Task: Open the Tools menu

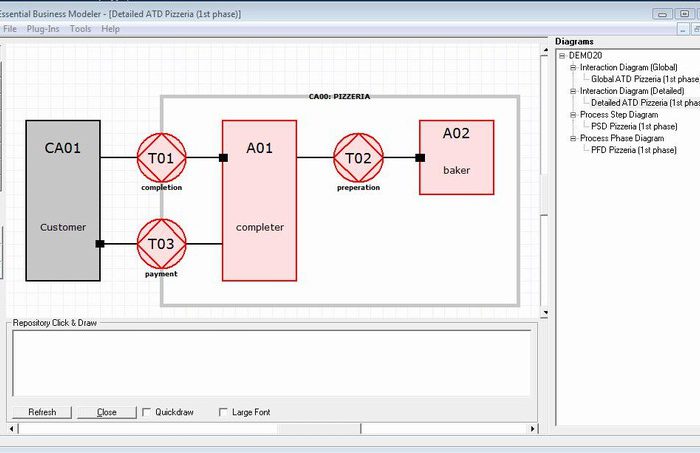Action: click(80, 29)
